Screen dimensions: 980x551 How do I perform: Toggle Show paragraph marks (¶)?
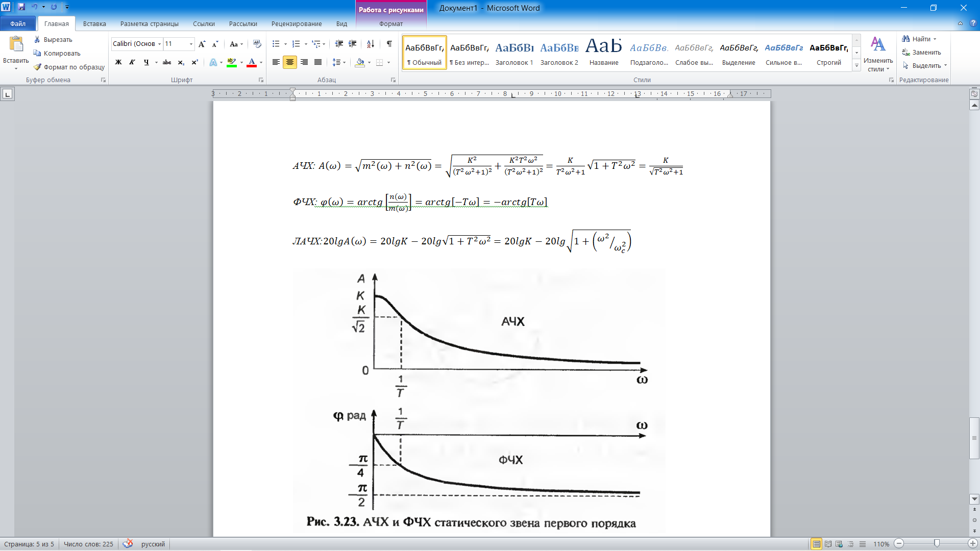click(x=389, y=44)
